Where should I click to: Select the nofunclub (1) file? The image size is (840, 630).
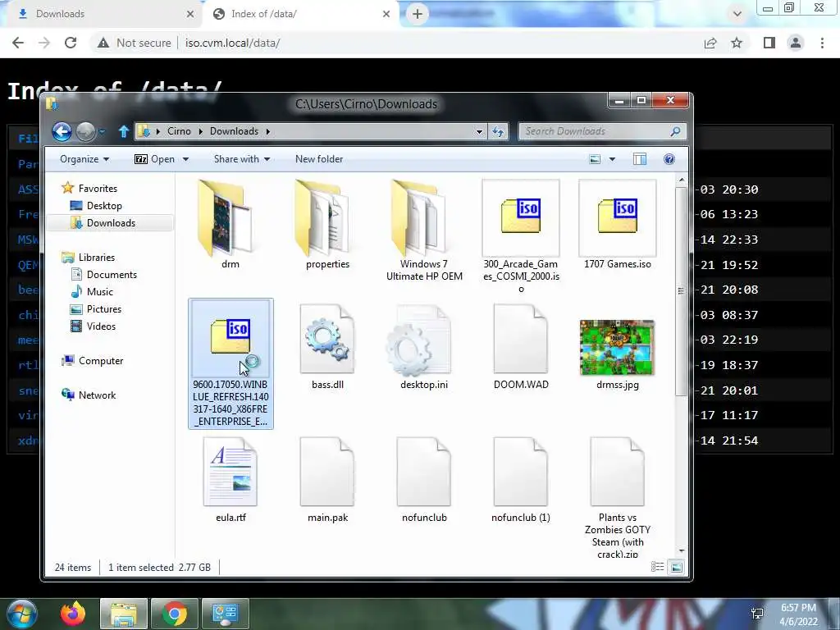(521, 480)
